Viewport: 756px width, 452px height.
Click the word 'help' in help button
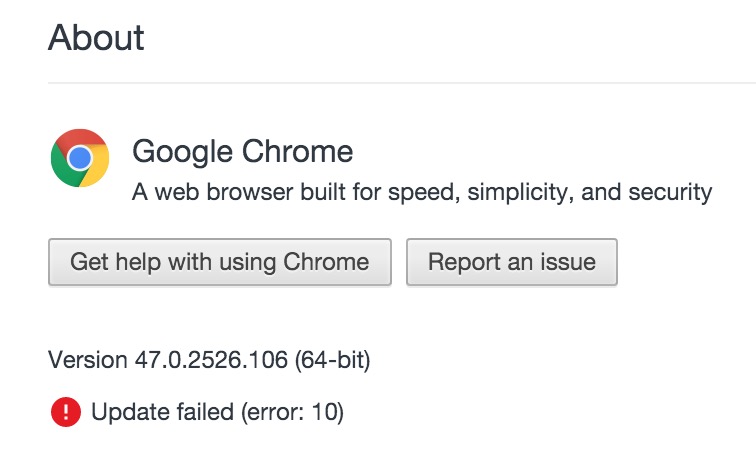tap(138, 262)
